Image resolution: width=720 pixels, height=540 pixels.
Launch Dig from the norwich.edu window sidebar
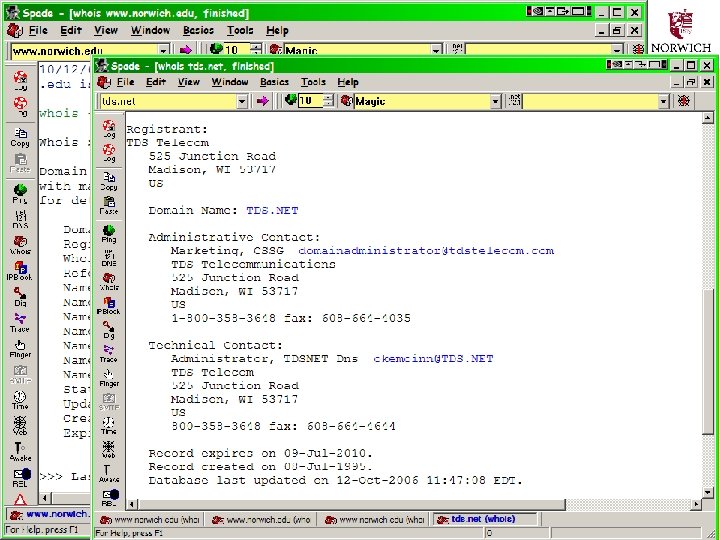[x=20, y=297]
